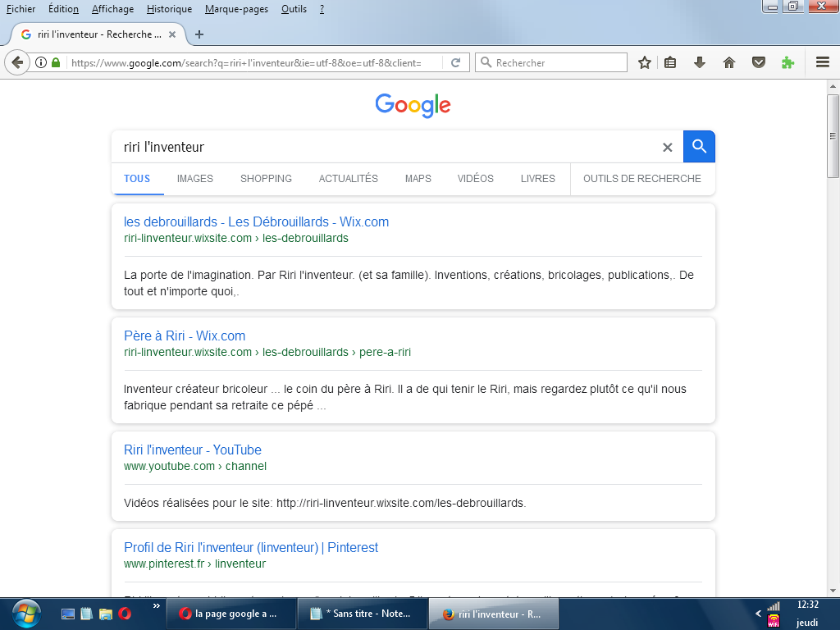Launch Opera from the quick launch bar

click(x=125, y=614)
